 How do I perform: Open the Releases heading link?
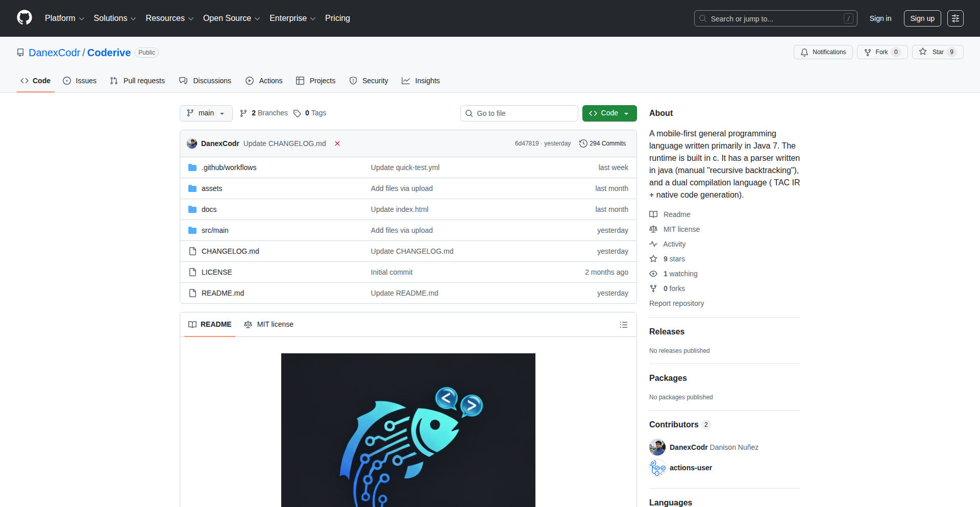tap(667, 331)
